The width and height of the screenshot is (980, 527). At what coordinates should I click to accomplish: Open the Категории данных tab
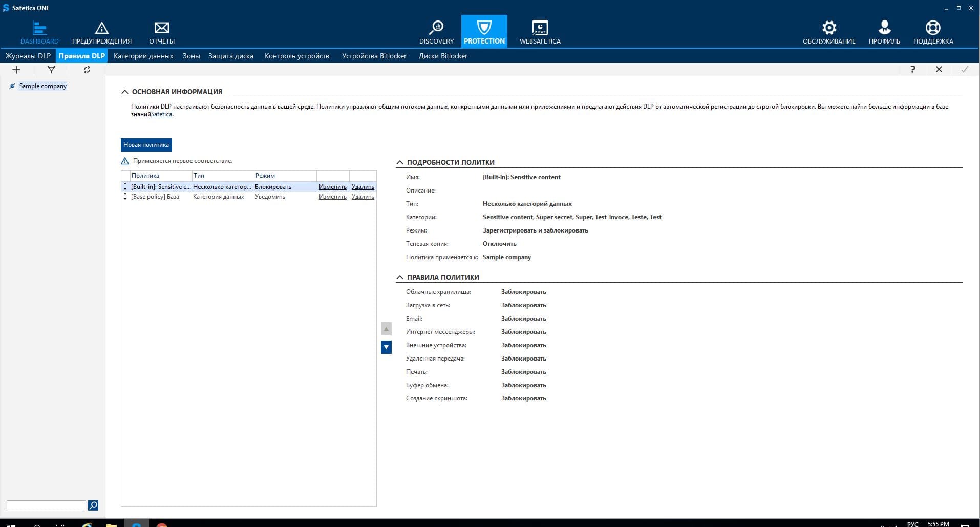tap(143, 56)
